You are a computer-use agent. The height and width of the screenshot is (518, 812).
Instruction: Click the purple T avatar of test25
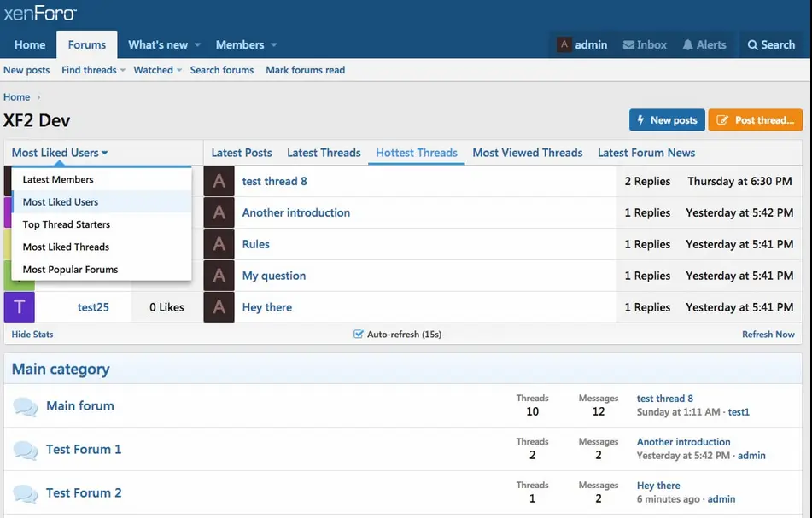[20, 307]
